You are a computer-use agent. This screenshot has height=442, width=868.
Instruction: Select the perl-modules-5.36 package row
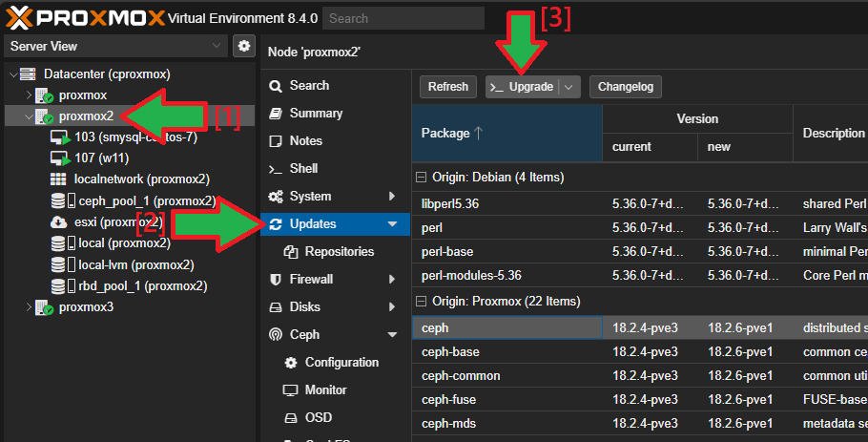[640, 275]
